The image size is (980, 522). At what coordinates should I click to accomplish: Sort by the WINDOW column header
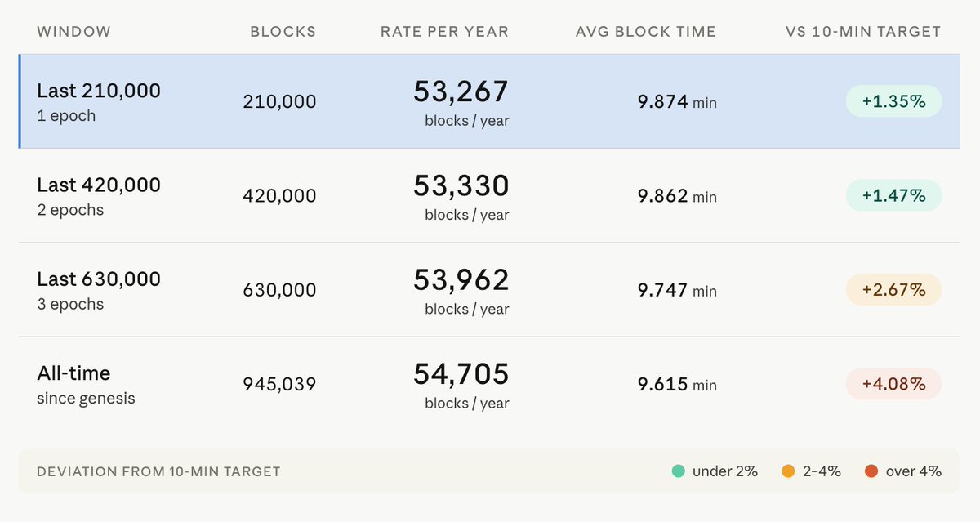pyautogui.click(x=73, y=32)
